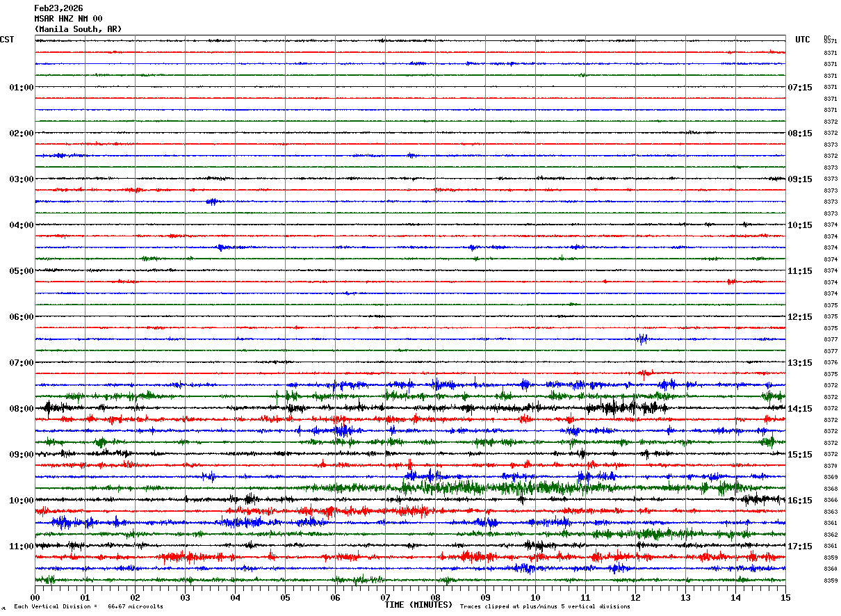
Task: Click the Traces clipped at plus/minus note
Action: [x=545, y=607]
